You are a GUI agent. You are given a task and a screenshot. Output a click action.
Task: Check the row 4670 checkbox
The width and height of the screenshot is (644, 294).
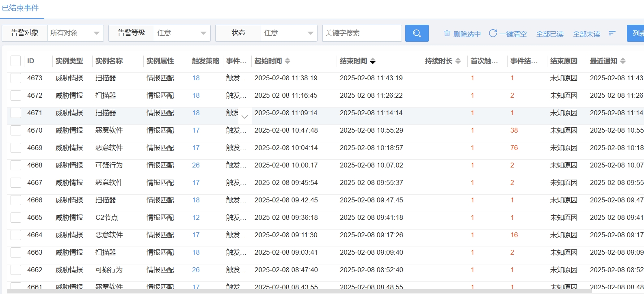point(16,130)
